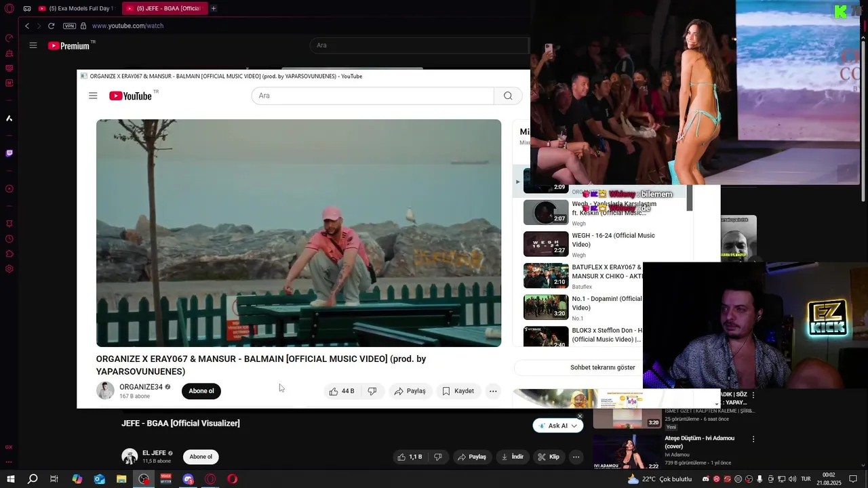Subscribe to ORGANIZE34 with Abone ol
This screenshot has height=488, width=868.
[201, 391]
